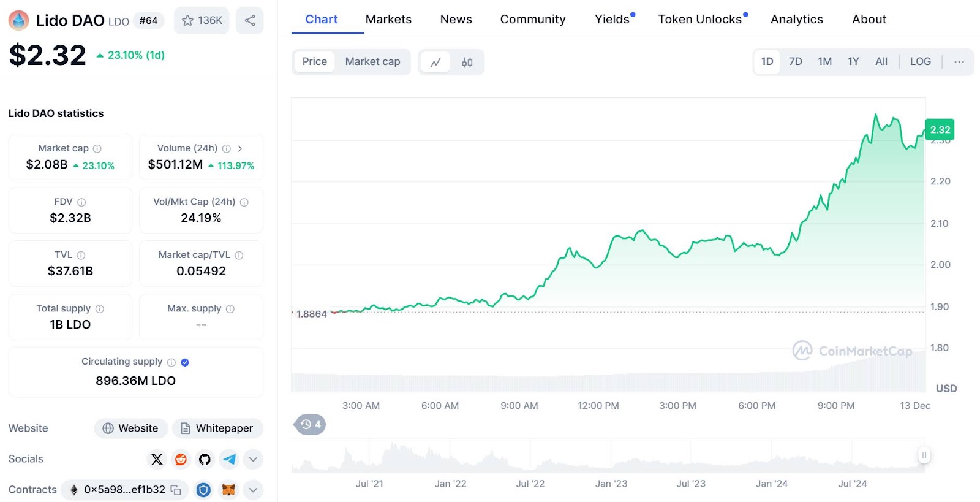Open the Analytics tab

(797, 19)
